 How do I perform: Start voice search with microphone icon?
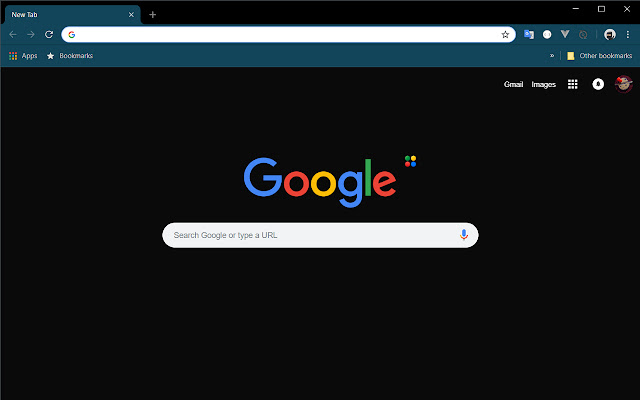point(463,235)
